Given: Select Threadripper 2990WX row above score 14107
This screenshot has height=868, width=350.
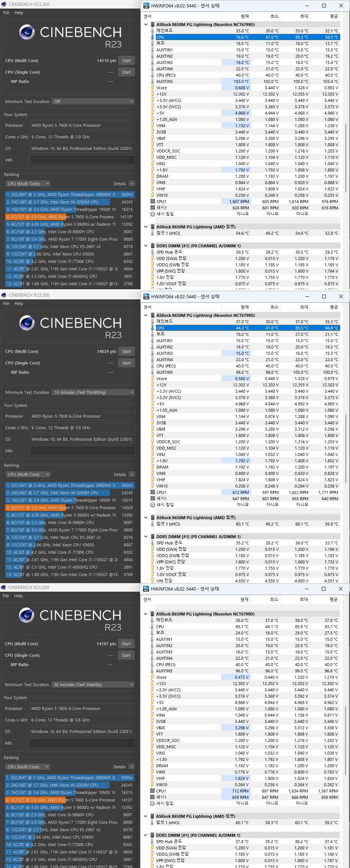Looking at the screenshot, I should pos(69,778).
